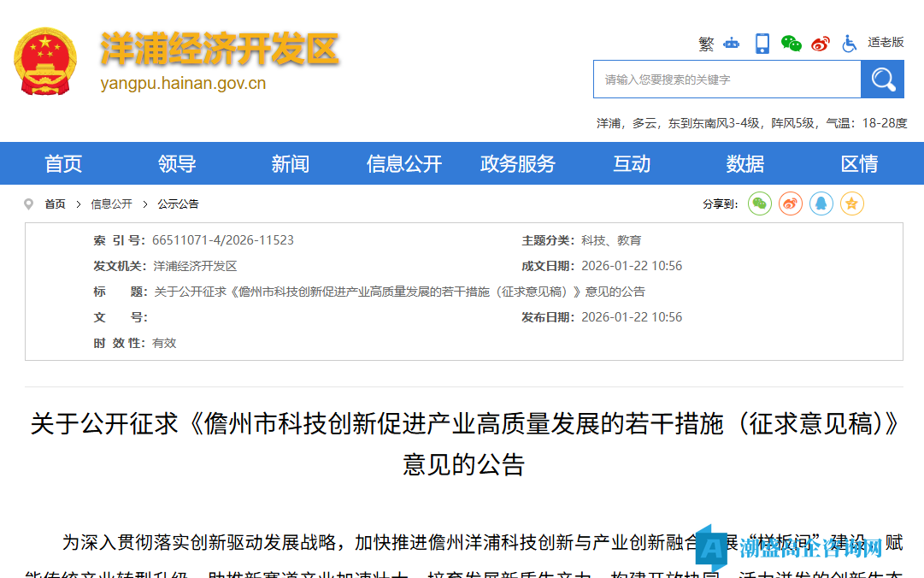
Task: Click the Weibo icon in the header
Action: [820, 43]
